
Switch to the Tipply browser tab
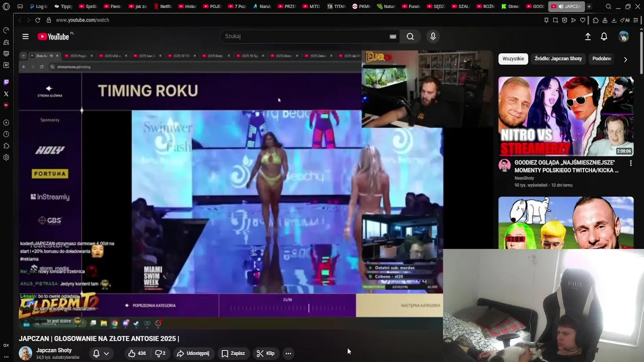coord(63,7)
